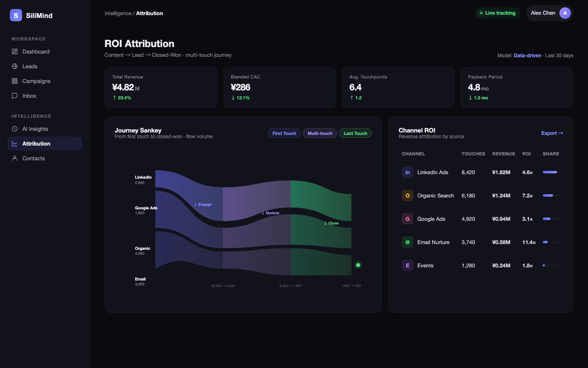Click the Total Revenue card
Viewport: 588px width, 368px height.
(161, 88)
